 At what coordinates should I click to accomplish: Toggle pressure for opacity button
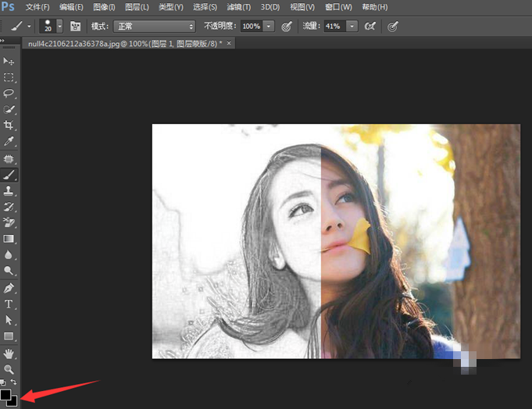[287, 27]
